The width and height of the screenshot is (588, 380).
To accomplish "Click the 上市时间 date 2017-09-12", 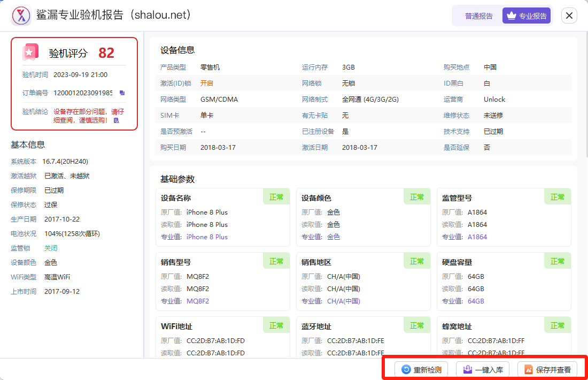I will [62, 291].
